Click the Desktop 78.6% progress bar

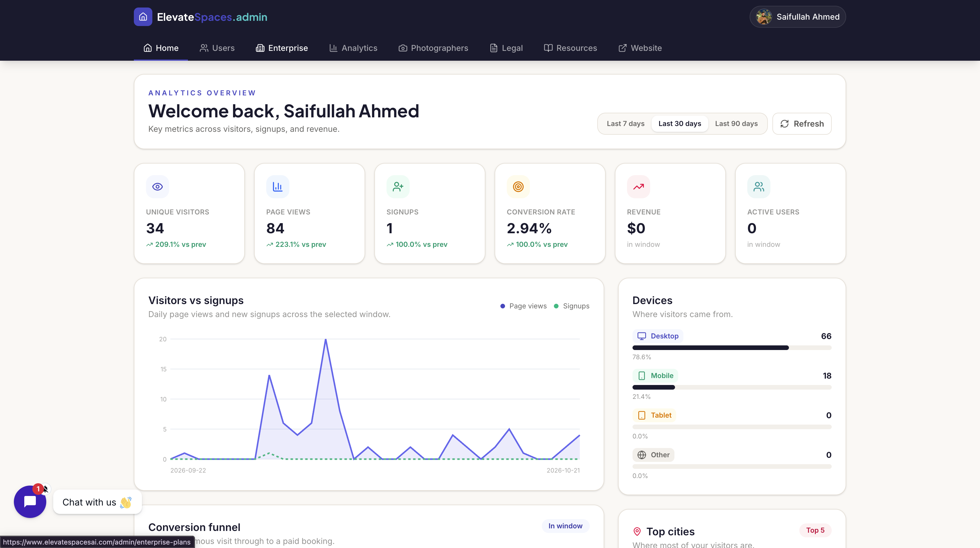pos(732,348)
